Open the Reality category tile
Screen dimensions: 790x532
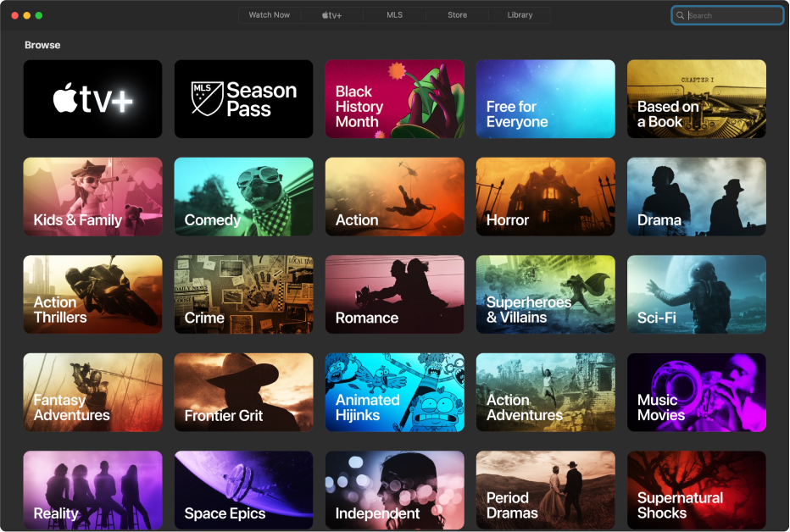click(92, 490)
